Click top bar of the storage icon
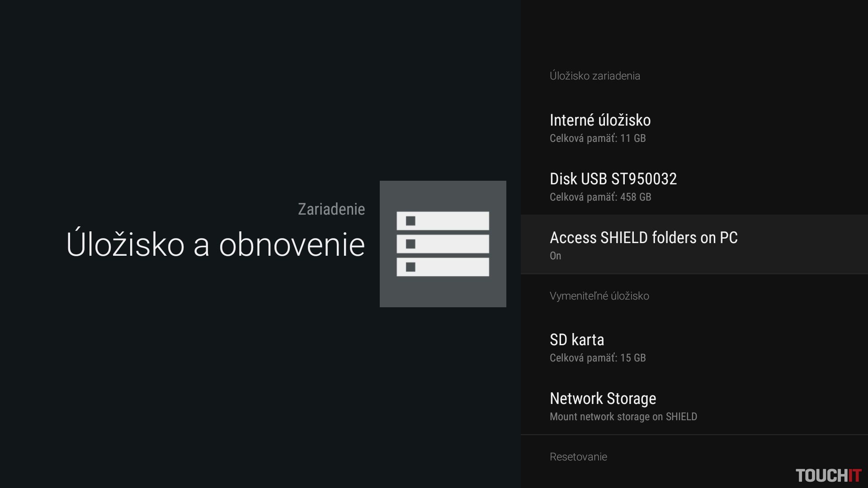Image resolution: width=868 pixels, height=488 pixels. click(443, 221)
